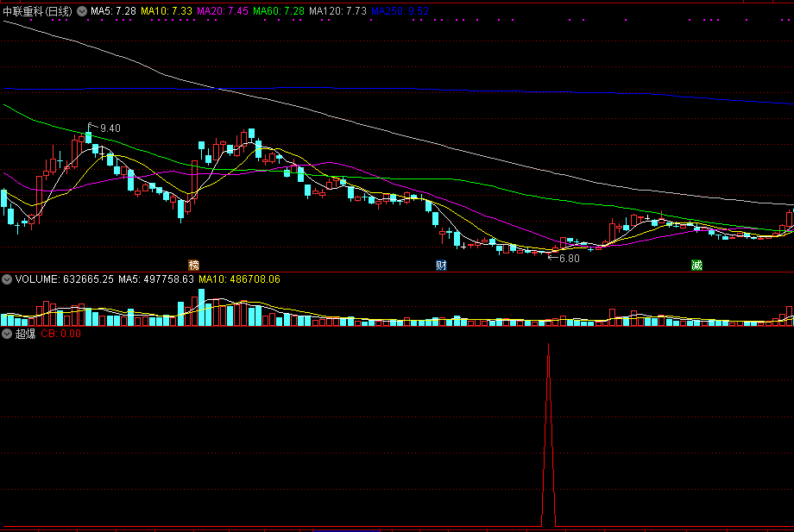Image resolution: width=794 pixels, height=532 pixels.
Task: Click the blue MA250: 9.52 label
Action: point(400,11)
